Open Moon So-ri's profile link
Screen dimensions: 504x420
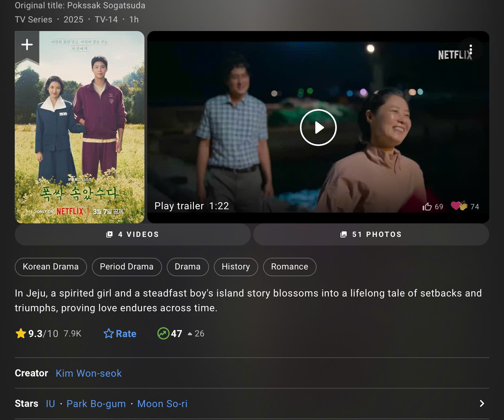pyautogui.click(x=162, y=404)
